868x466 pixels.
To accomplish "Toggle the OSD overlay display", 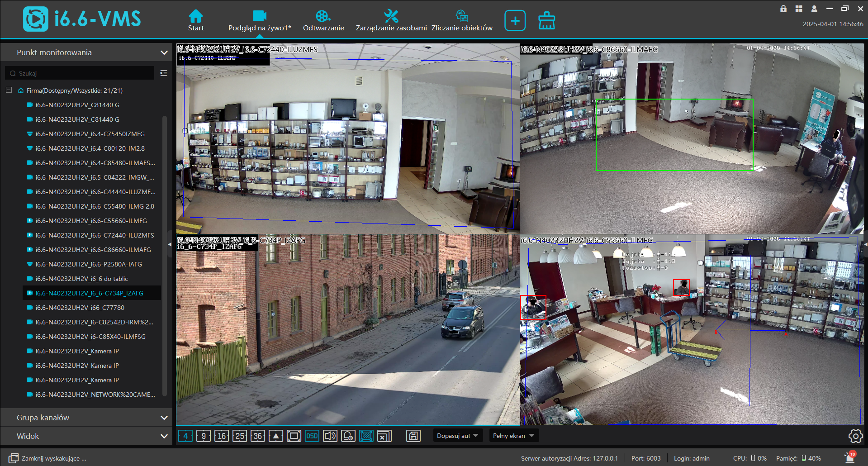I will 312,436.
